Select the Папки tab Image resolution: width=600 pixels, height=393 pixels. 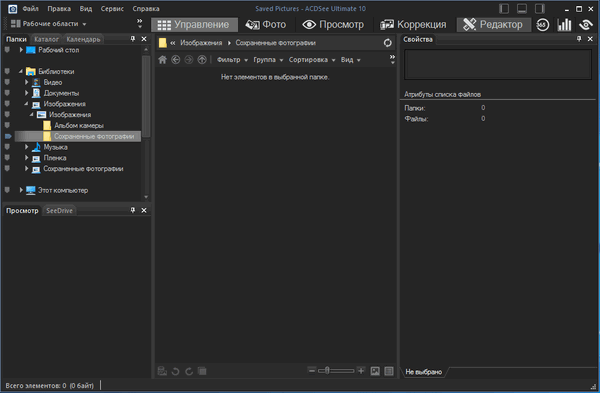pyautogui.click(x=16, y=39)
